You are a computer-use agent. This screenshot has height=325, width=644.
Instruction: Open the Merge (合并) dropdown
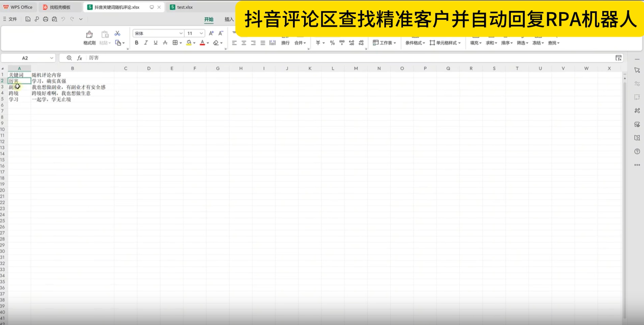coord(300,43)
